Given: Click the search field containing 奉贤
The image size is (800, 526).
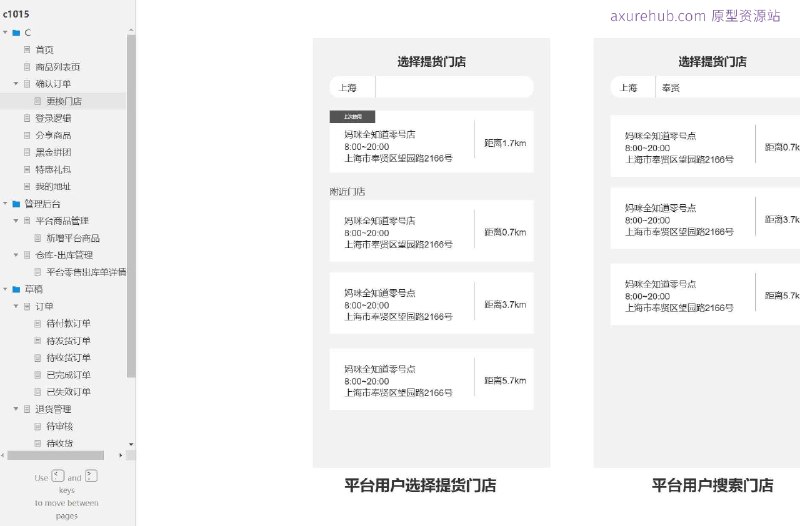Looking at the screenshot, I should pyautogui.click(x=728, y=87).
